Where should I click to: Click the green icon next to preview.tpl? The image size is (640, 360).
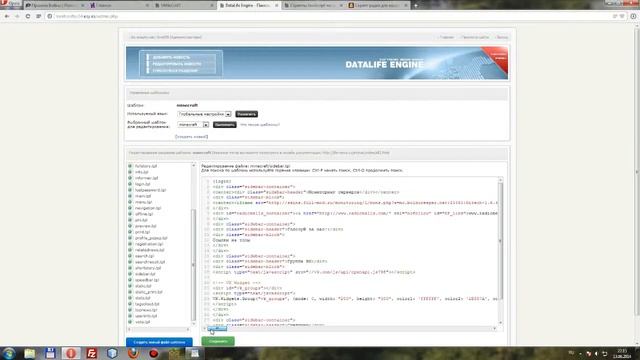tap(130, 226)
